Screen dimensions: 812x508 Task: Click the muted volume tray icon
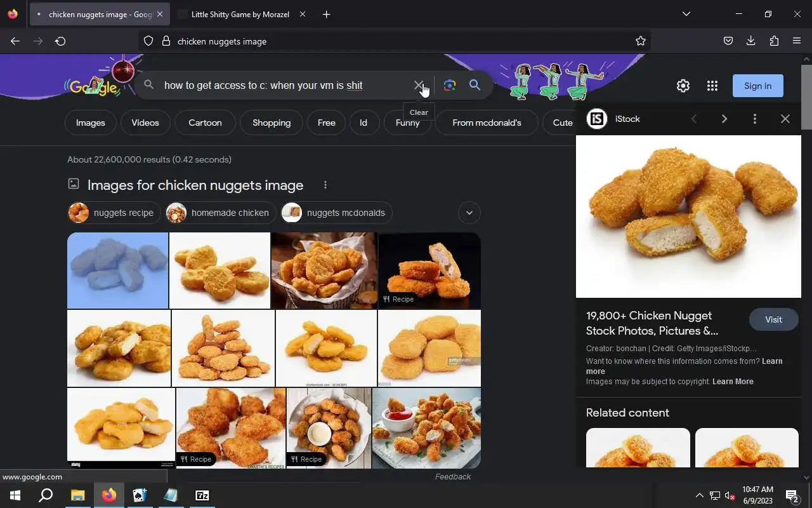pos(730,495)
